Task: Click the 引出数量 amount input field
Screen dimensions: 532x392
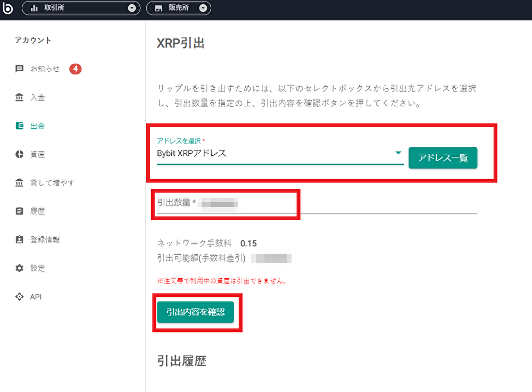Action: coord(317,203)
